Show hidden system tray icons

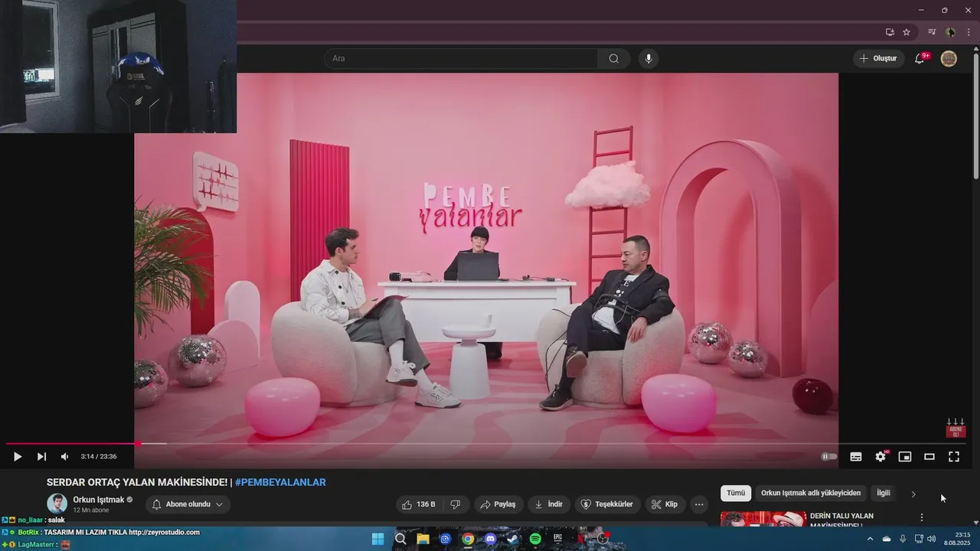[x=870, y=539]
